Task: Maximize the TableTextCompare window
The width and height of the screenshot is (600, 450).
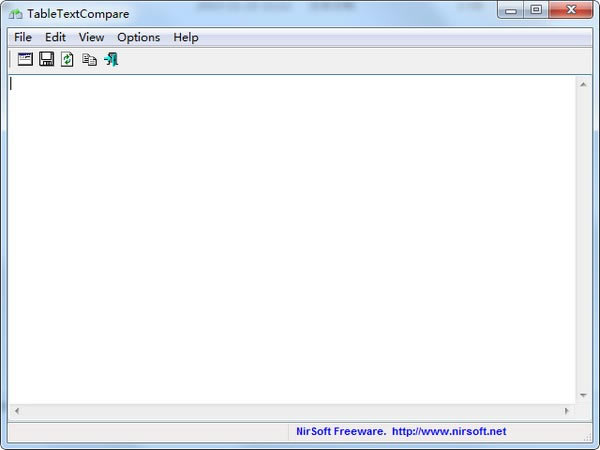Action: pyautogui.click(x=536, y=11)
